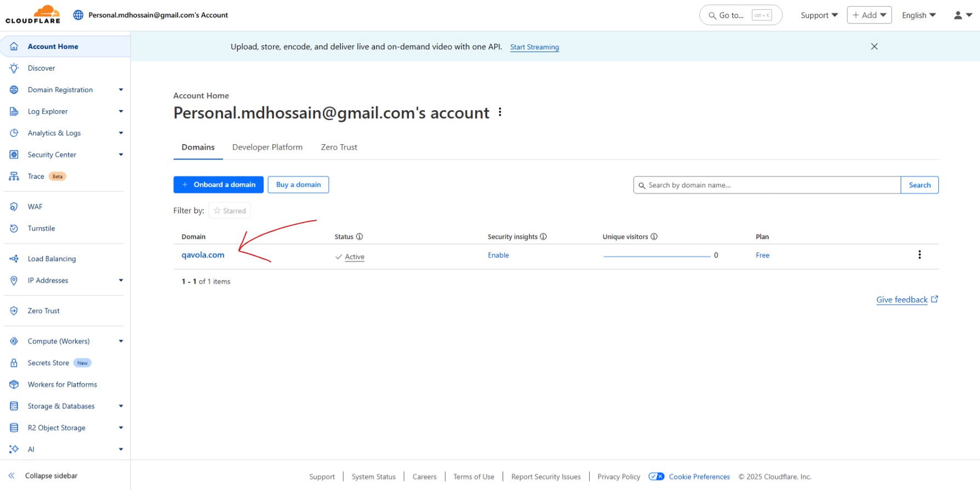Click the R2 Object Storage icon

click(14, 428)
